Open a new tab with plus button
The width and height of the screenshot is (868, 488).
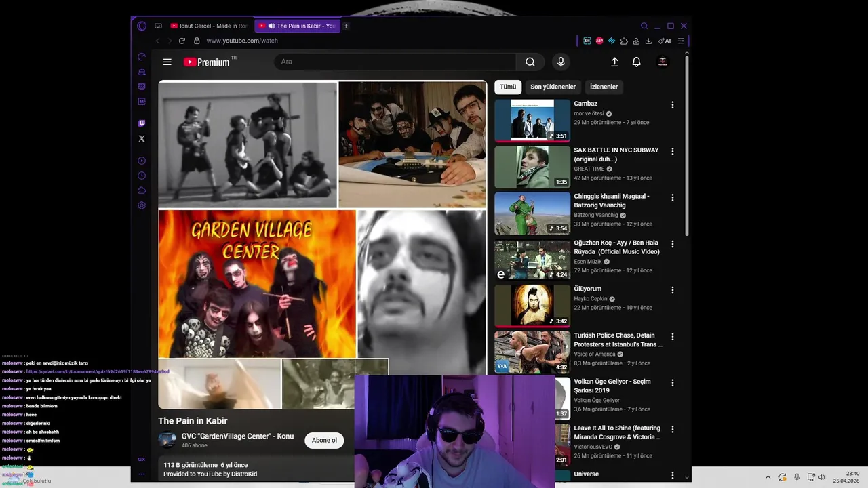pos(346,26)
